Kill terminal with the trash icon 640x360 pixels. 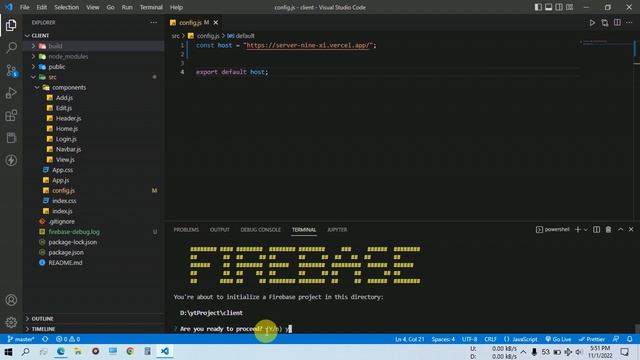click(608, 230)
